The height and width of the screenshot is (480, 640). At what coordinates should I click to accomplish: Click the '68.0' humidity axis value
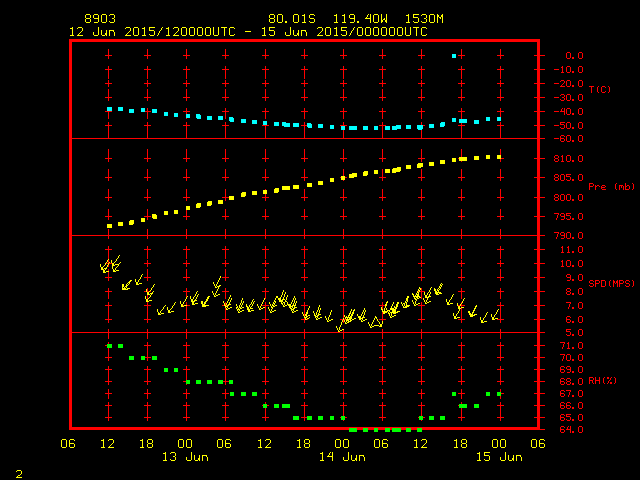coord(571,382)
